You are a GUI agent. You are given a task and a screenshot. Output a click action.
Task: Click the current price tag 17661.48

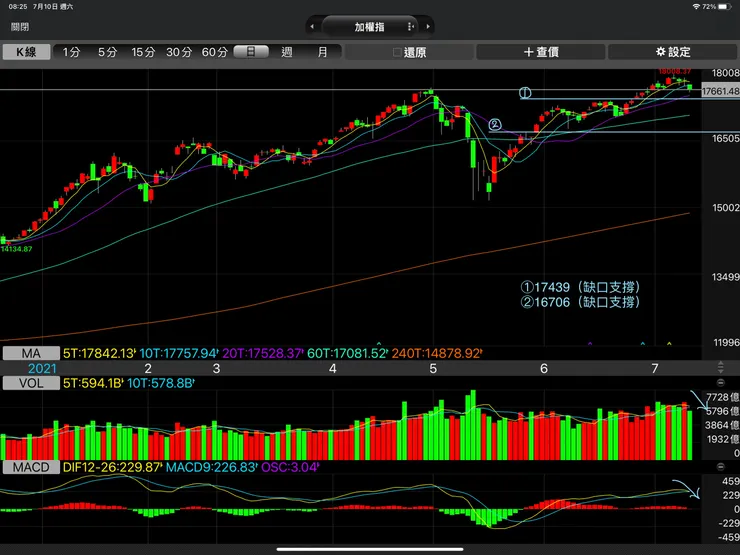pos(720,91)
